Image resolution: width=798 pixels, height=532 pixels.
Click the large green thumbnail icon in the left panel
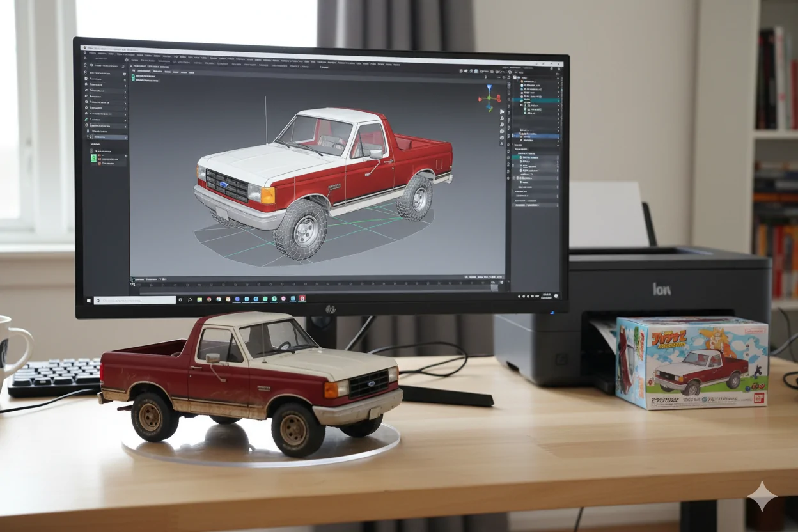click(93, 158)
